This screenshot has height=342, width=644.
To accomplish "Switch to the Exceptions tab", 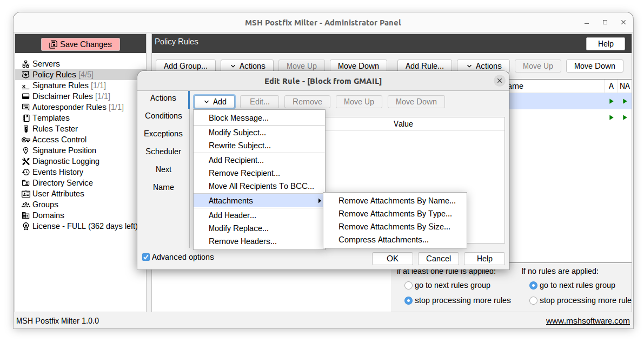I will click(163, 134).
